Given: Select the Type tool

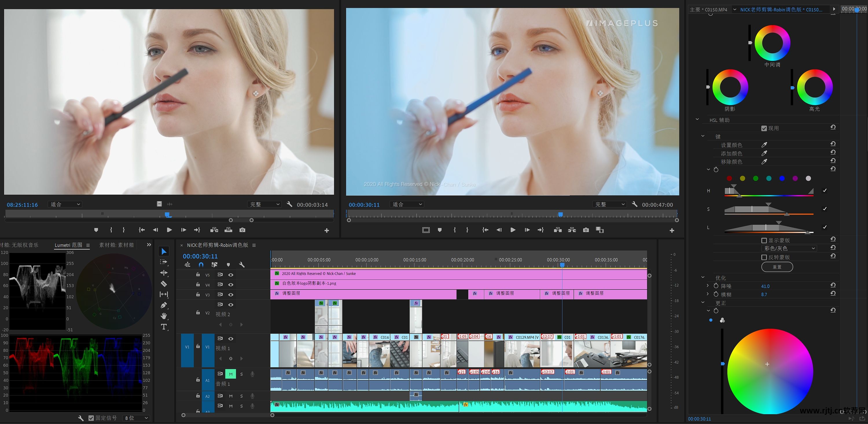Looking at the screenshot, I should point(164,327).
